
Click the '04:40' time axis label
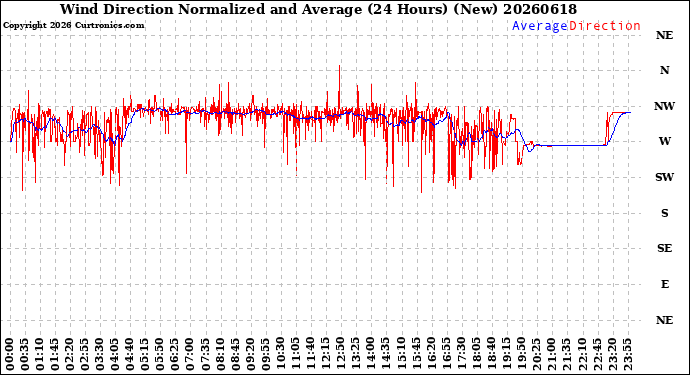[x=130, y=355]
